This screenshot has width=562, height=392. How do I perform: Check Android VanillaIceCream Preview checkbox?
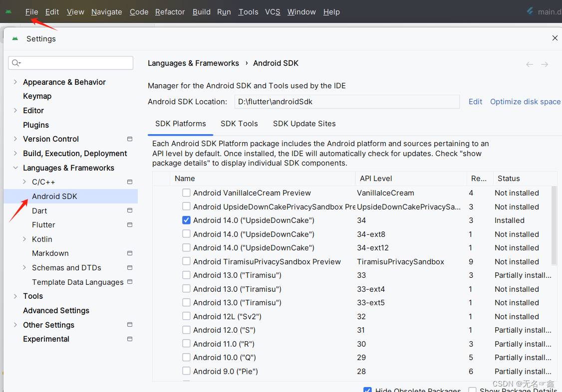coord(186,193)
